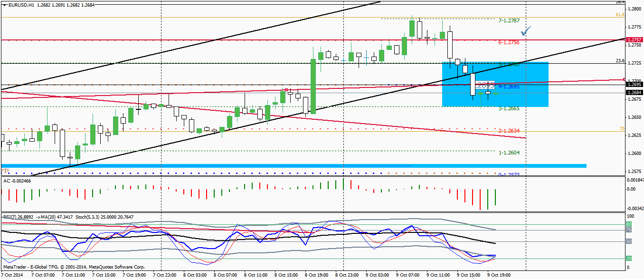Click Fibonacci label 6-1.2756
The height and width of the screenshot is (279, 644).
pos(509,42)
